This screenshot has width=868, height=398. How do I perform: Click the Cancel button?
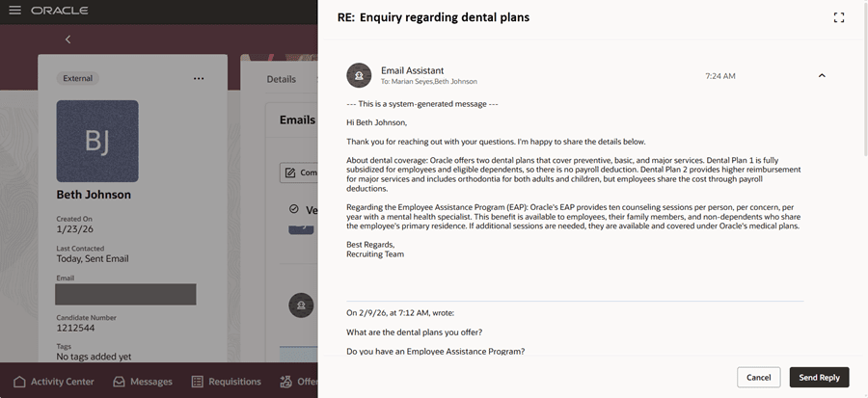coord(758,378)
